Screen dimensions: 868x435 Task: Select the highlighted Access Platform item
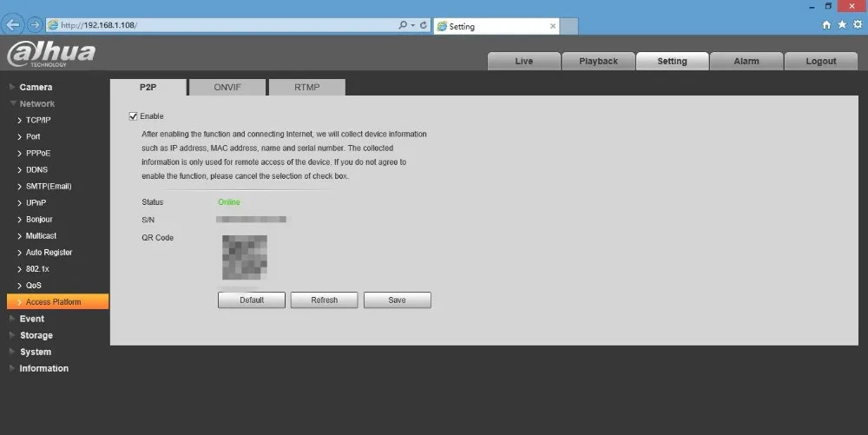pos(57,301)
